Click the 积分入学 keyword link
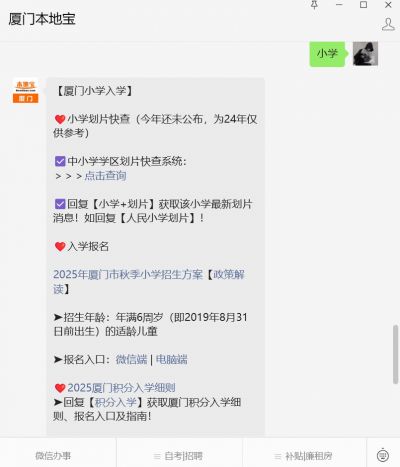The image size is (400, 467). point(116,402)
